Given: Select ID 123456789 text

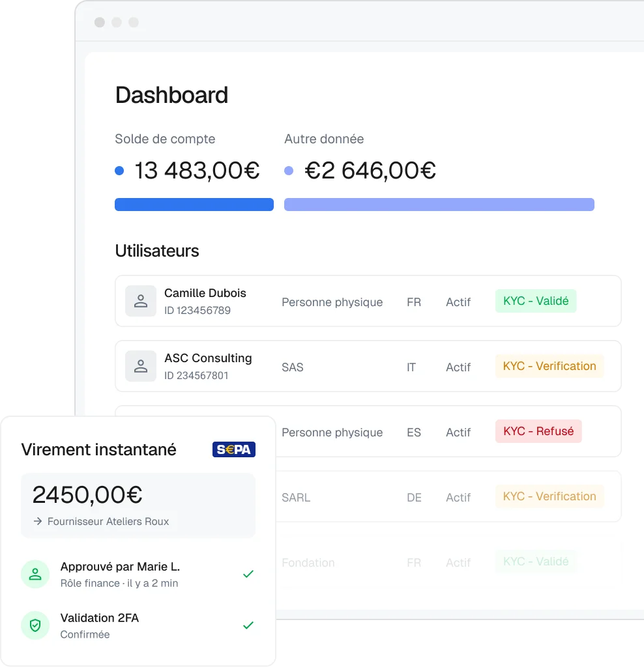Looking at the screenshot, I should pyautogui.click(x=198, y=310).
